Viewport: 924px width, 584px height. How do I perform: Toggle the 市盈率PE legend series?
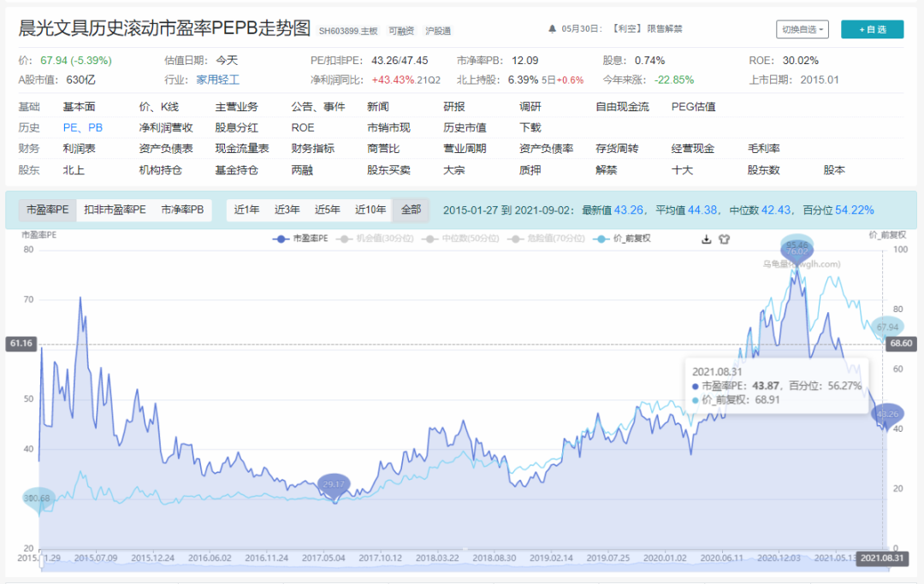(300, 239)
